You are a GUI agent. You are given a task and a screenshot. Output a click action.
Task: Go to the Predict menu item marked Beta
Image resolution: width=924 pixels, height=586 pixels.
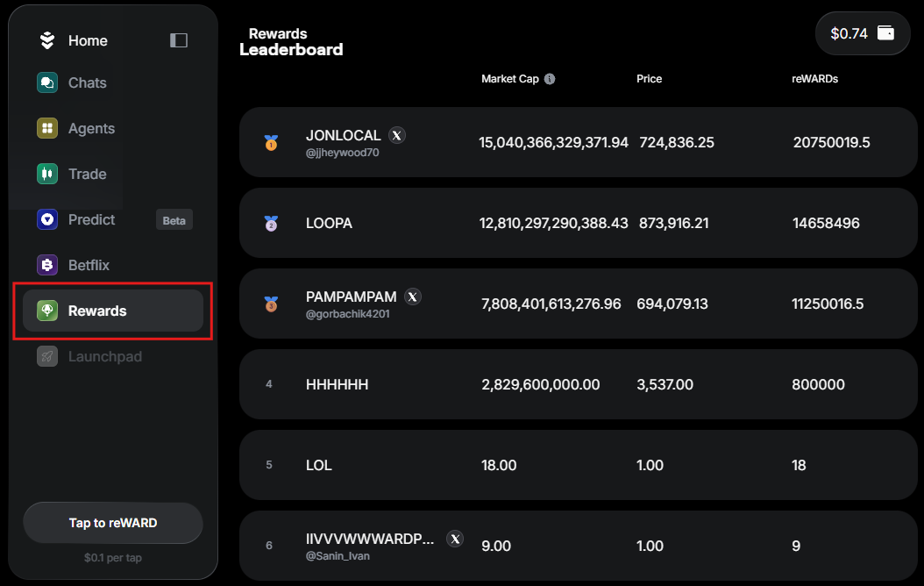92,219
